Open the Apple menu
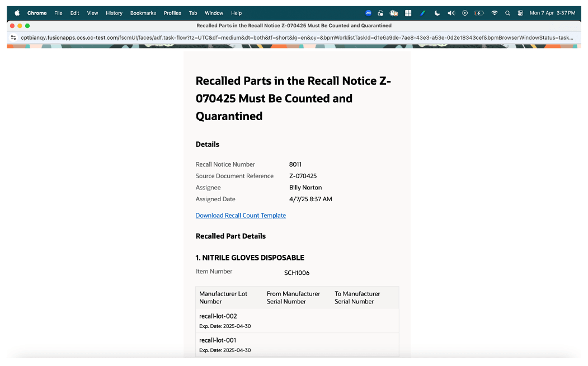The width and height of the screenshot is (588, 366). [x=17, y=13]
